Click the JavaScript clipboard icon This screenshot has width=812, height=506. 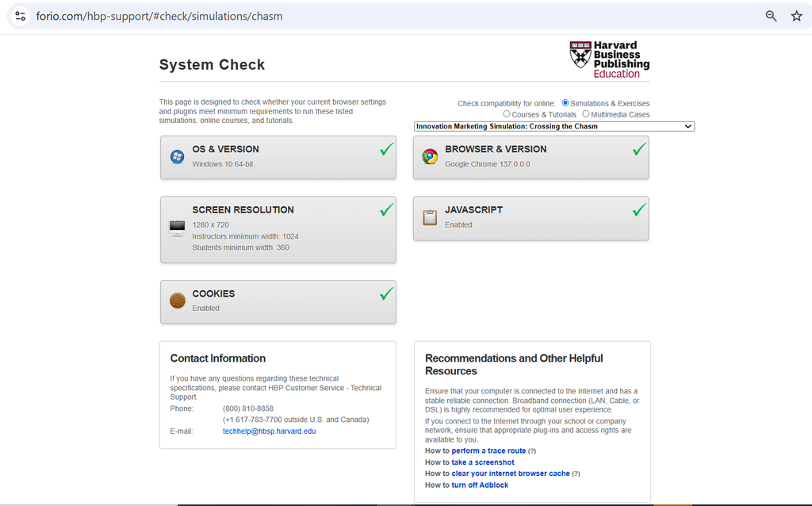tap(430, 217)
